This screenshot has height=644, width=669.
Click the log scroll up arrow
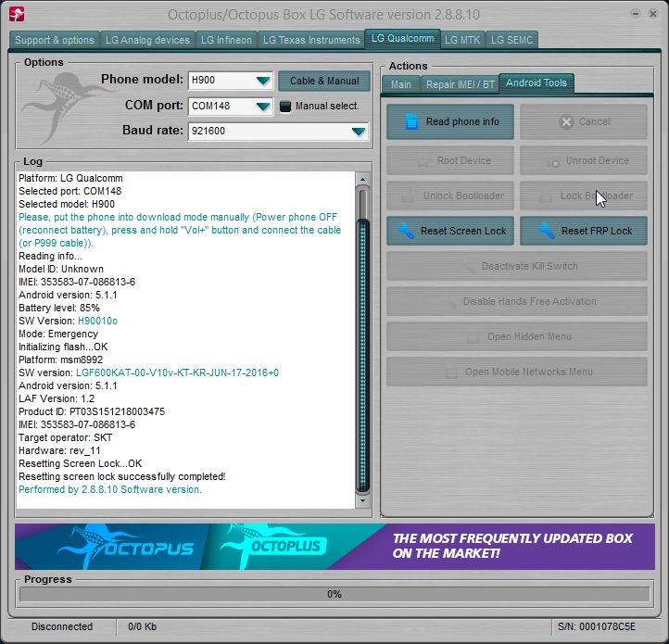tap(362, 179)
